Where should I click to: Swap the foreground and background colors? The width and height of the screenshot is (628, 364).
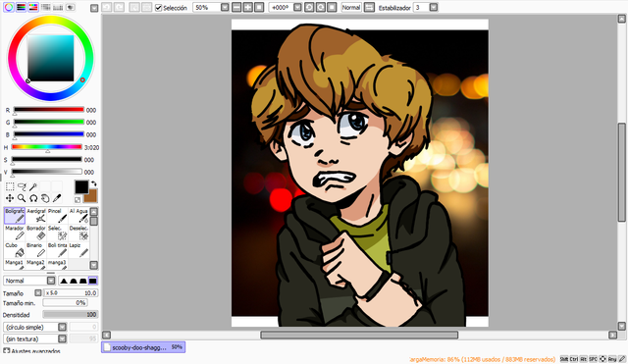(x=94, y=184)
